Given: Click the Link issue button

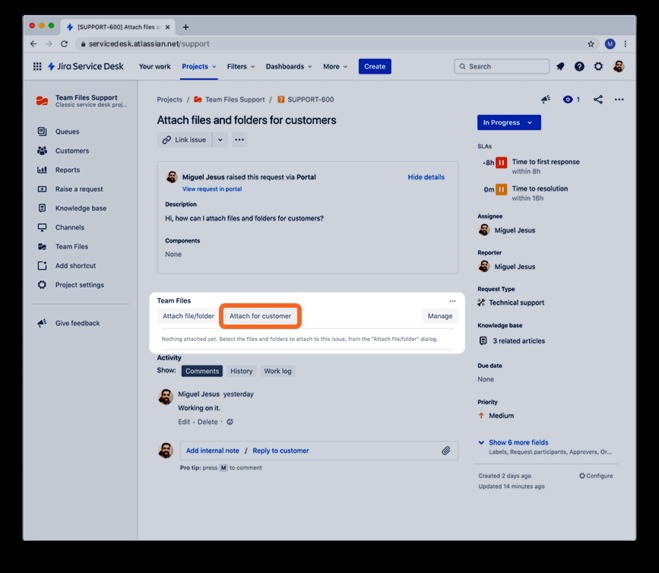Looking at the screenshot, I should coord(185,140).
